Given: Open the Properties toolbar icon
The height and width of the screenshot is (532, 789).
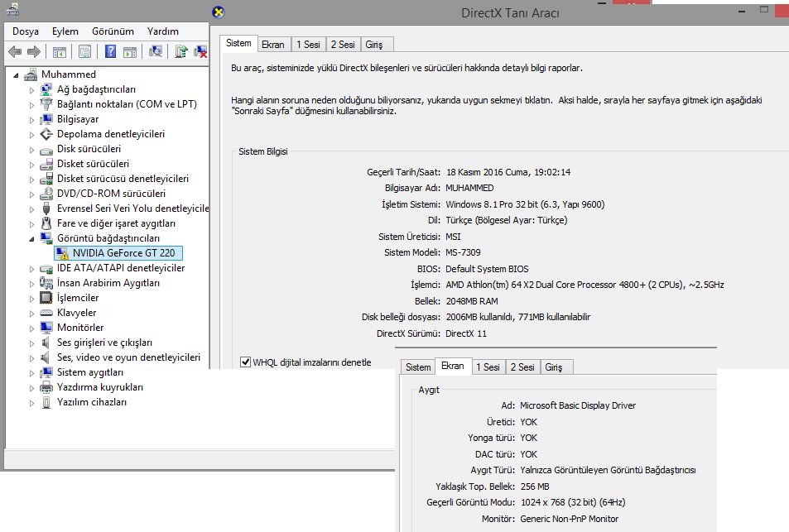Looking at the screenshot, I should (x=84, y=51).
